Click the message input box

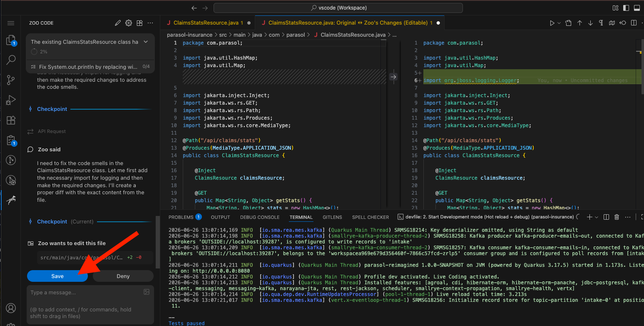coord(90,304)
